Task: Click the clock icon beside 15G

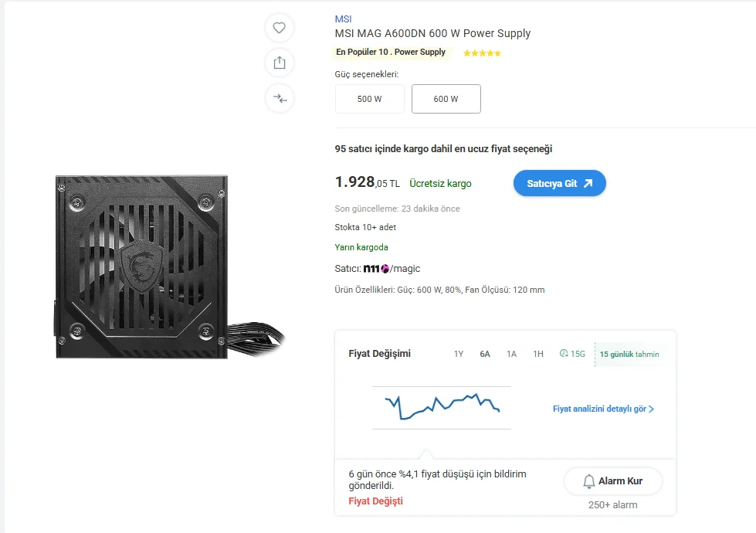Action: point(564,355)
